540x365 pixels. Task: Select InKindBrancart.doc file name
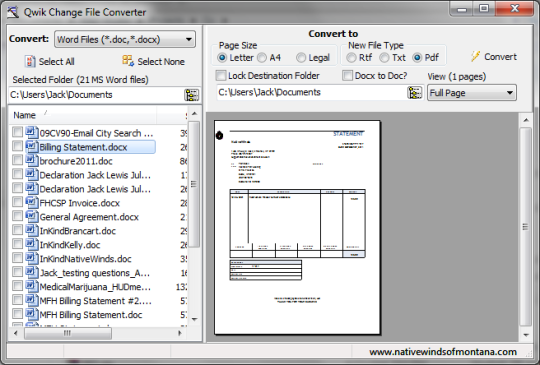78,231
